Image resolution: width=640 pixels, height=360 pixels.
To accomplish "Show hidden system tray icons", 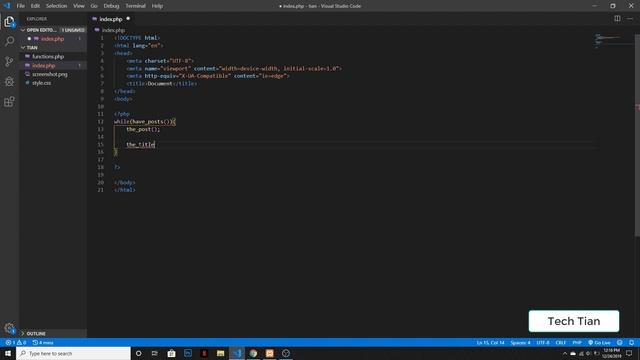I will click(x=565, y=353).
